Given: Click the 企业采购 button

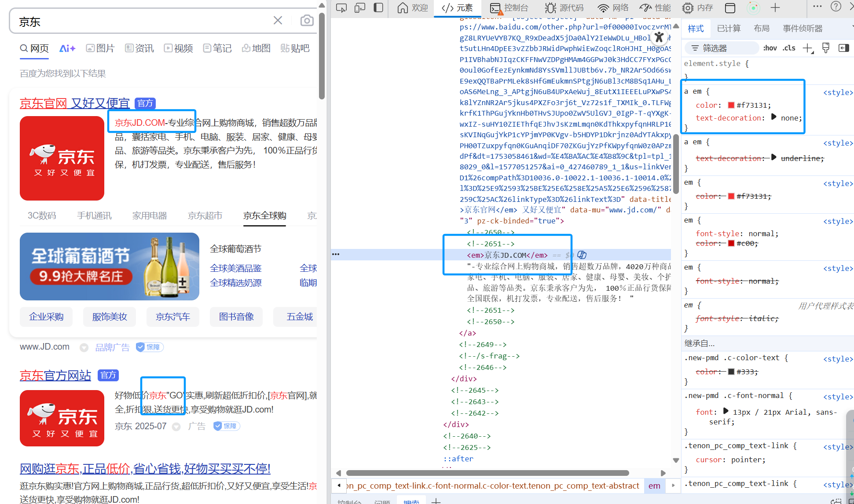Looking at the screenshot, I should point(46,317).
